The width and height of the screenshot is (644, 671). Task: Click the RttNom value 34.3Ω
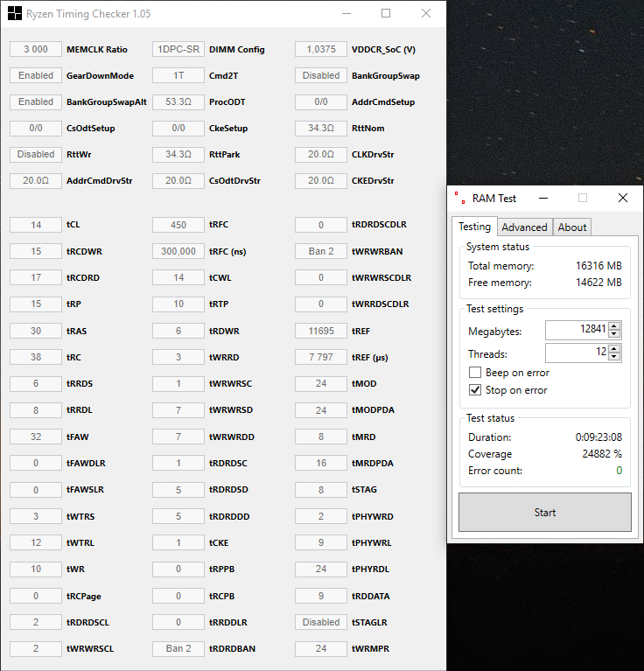tap(321, 128)
